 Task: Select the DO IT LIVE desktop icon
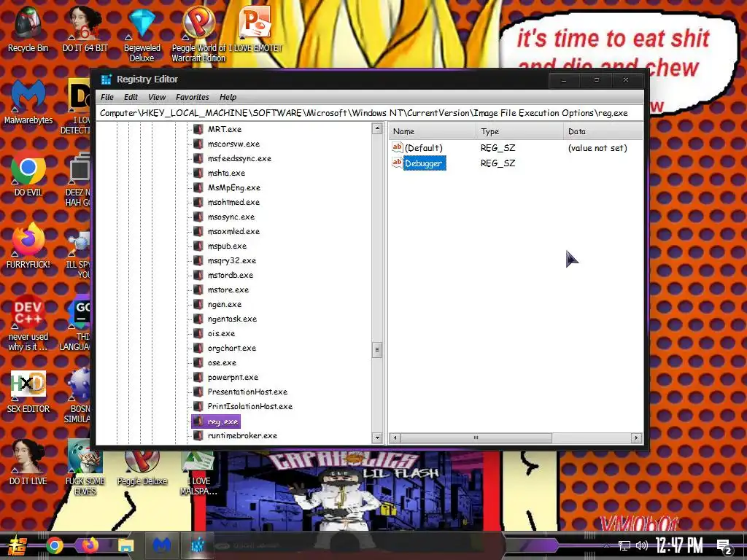(x=28, y=462)
